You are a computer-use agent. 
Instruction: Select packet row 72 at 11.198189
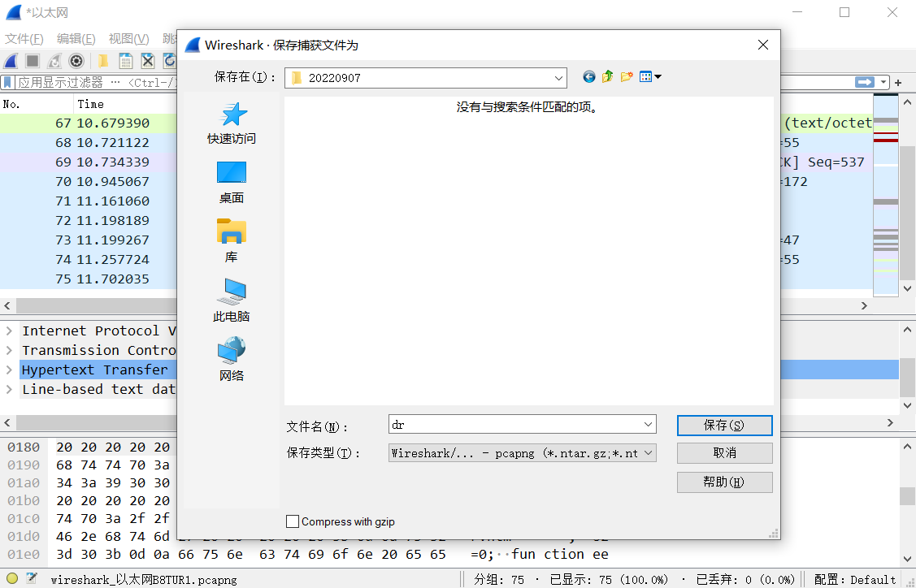pyautogui.click(x=88, y=221)
